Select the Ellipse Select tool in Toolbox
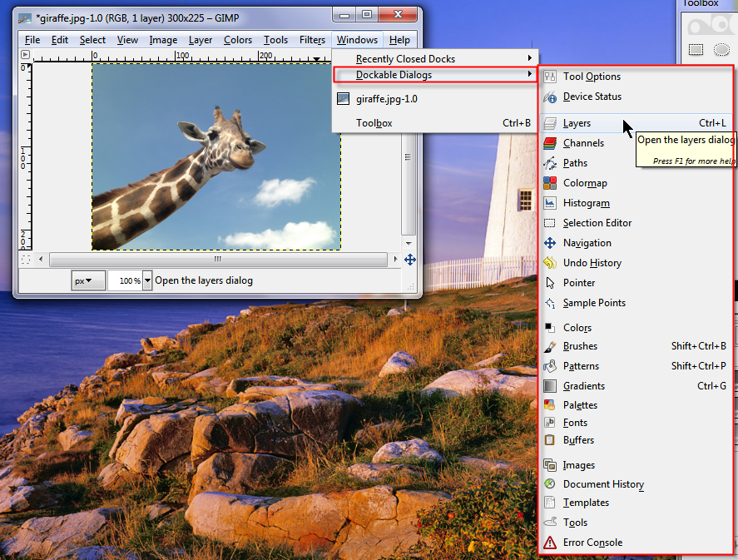This screenshot has height=560, width=738. tap(721, 50)
